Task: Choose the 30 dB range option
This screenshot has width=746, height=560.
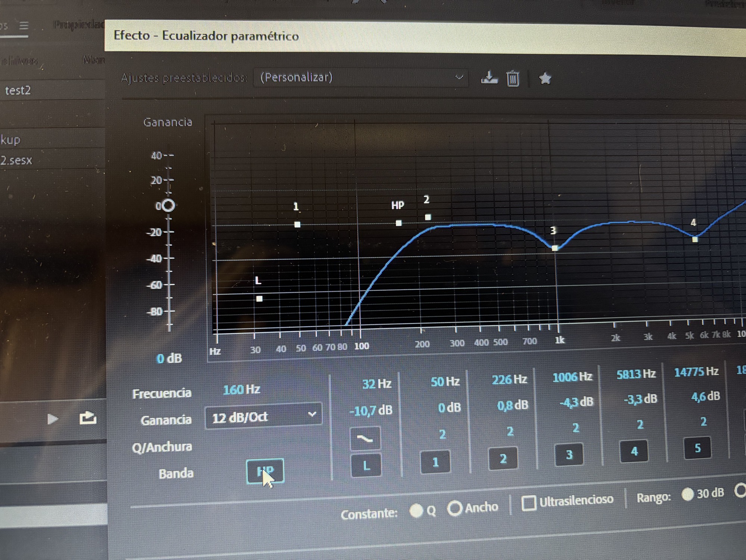Action: [x=687, y=494]
